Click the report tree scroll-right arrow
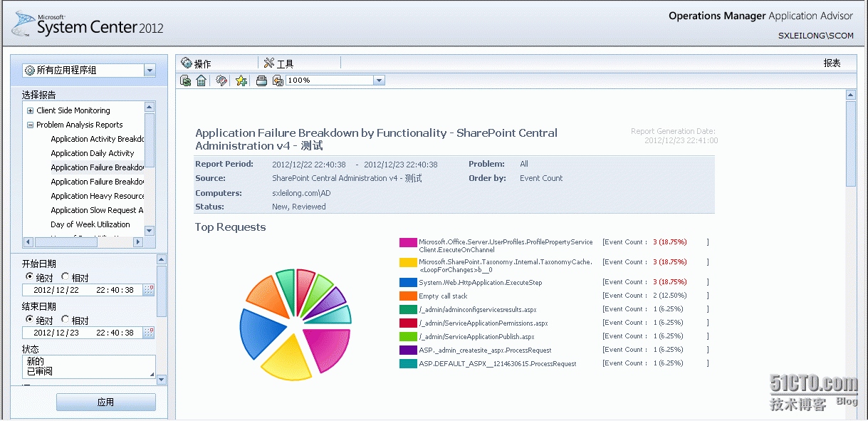The image size is (868, 421). [x=140, y=241]
